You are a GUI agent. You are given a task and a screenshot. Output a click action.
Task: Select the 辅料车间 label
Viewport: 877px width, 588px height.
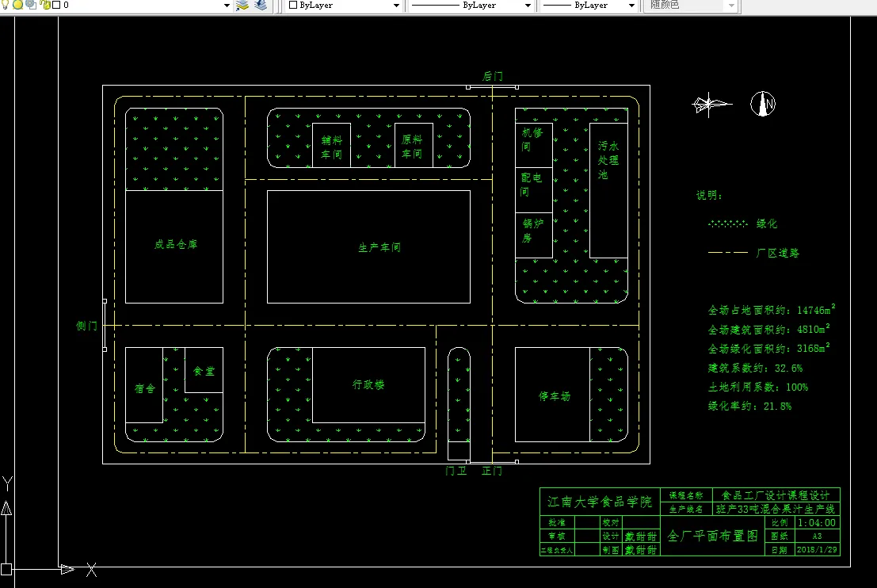pos(331,147)
